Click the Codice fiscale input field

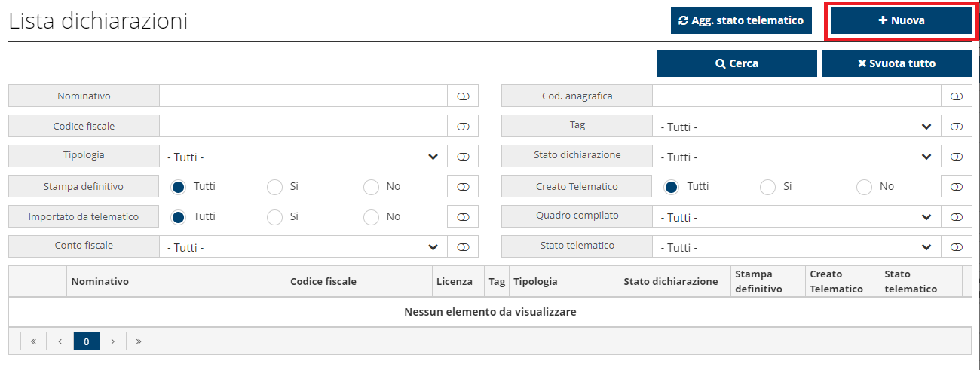303,127
